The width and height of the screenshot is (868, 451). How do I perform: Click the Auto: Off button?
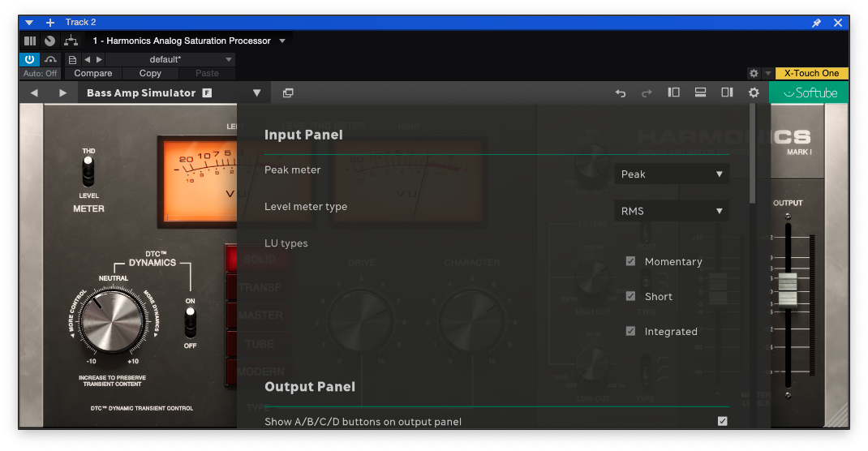point(40,73)
